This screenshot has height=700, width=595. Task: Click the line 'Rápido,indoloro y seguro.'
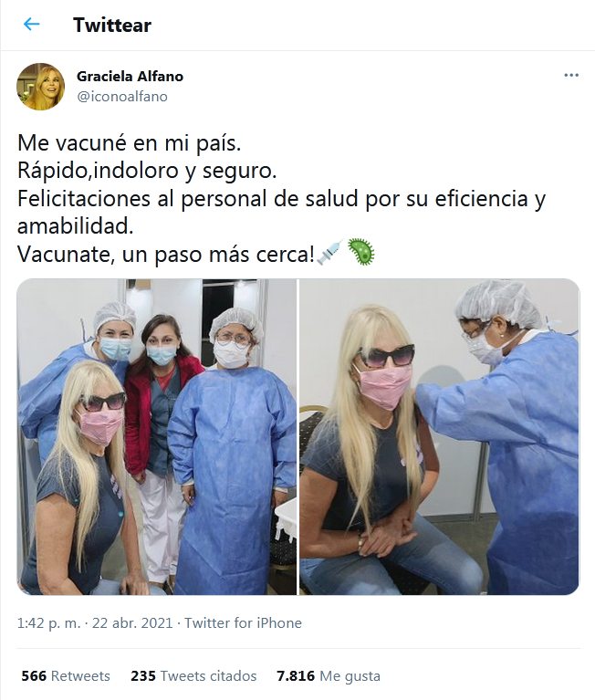point(147,171)
